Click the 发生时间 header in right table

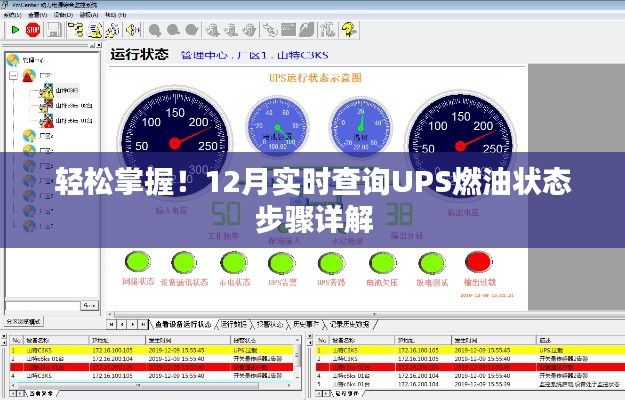[x=493, y=340]
